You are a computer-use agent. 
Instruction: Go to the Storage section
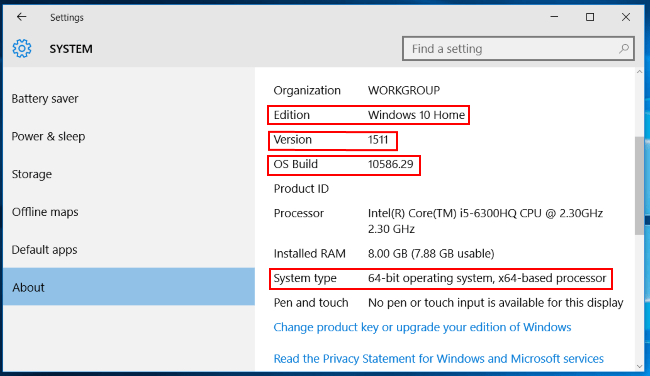click(32, 174)
